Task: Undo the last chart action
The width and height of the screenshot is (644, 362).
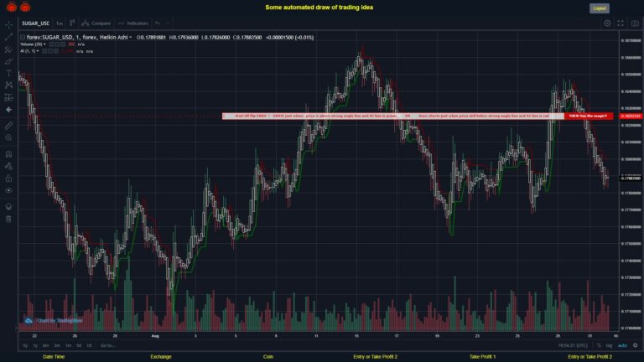Action: point(158,23)
